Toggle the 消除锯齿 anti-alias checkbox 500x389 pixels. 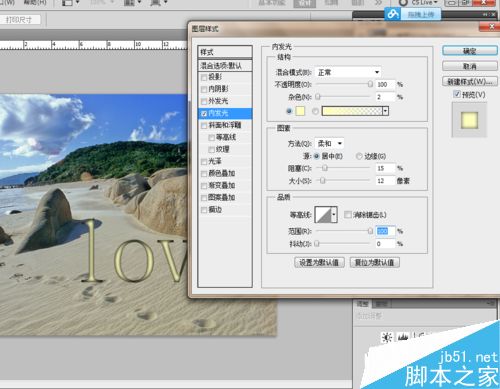(348, 215)
